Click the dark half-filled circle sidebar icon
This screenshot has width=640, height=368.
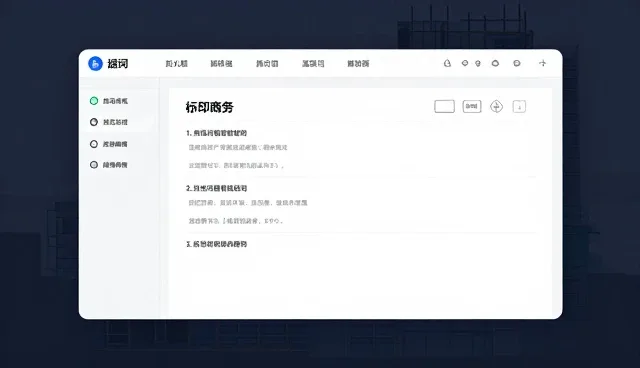coord(94,122)
